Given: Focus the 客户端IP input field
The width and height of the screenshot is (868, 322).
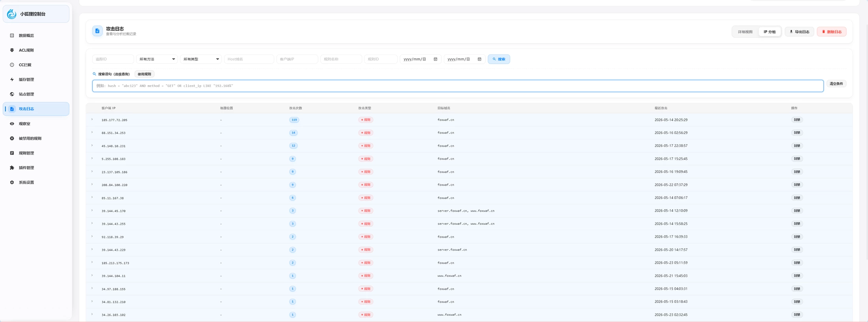Looking at the screenshot, I should pyautogui.click(x=297, y=59).
